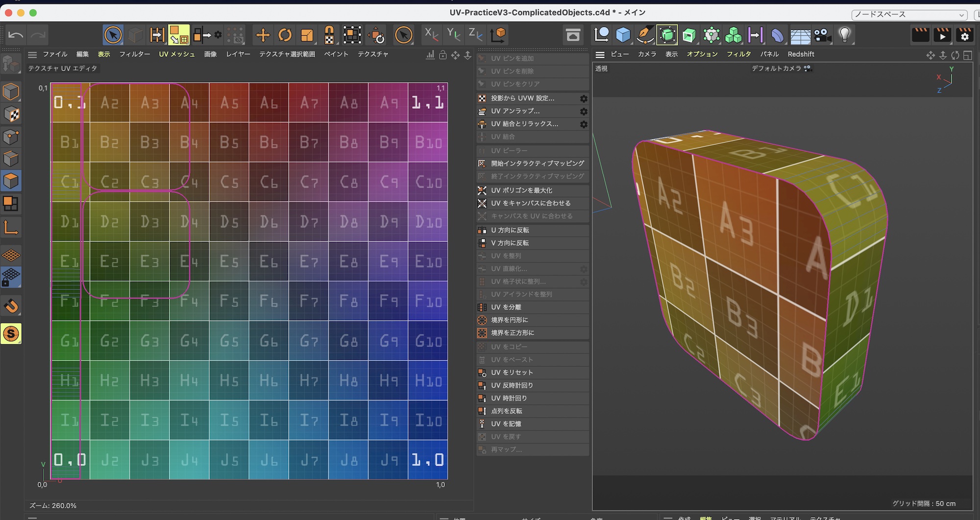Expand the UV editor hamburger menu
This screenshot has width=980, height=520.
[x=32, y=54]
